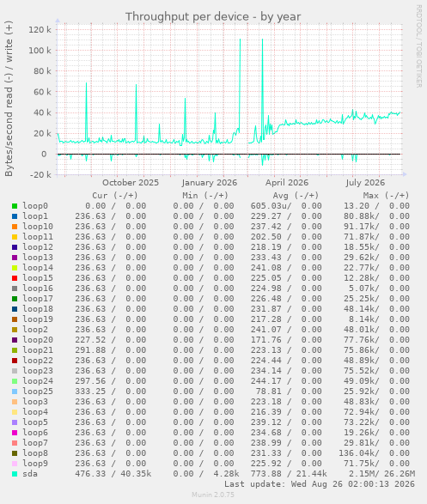Image resolution: width=427 pixels, height=504 pixels.
Task: Click the 'loop25' legend label
Action: click(38, 392)
